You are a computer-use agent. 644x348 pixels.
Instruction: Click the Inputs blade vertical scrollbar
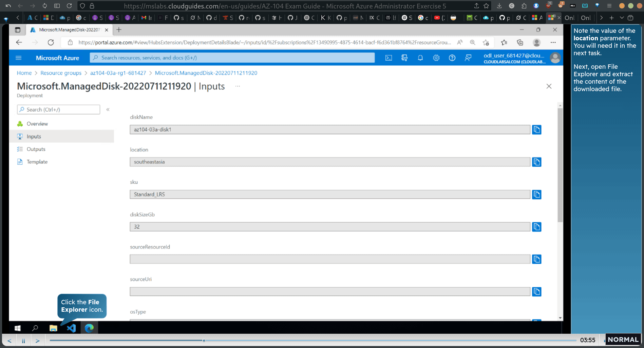pyautogui.click(x=560, y=165)
